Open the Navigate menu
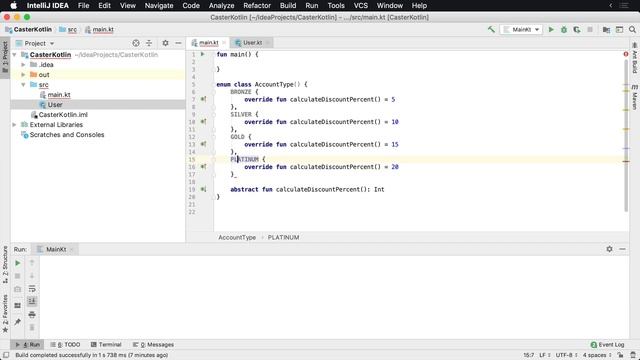 (x=159, y=6)
